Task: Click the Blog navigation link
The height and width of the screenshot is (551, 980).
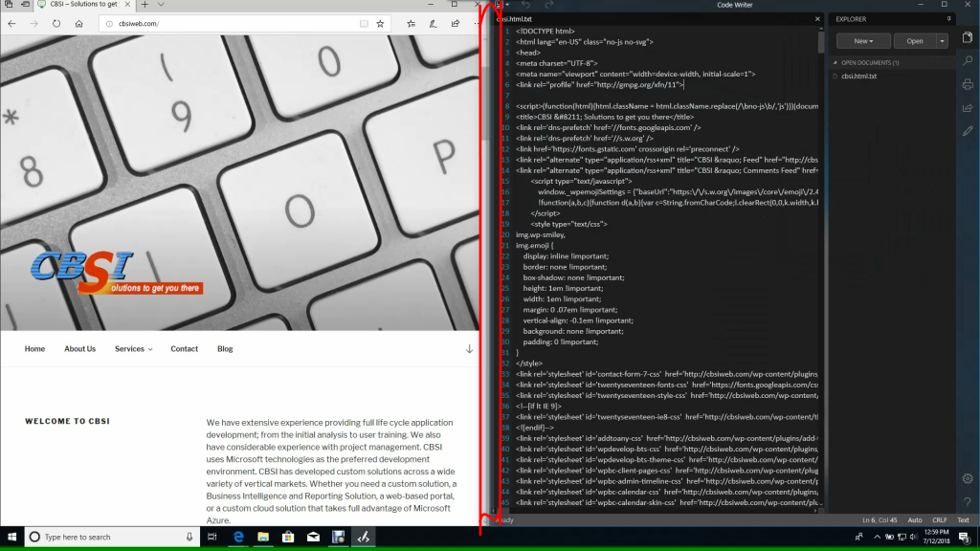Action: click(x=224, y=348)
